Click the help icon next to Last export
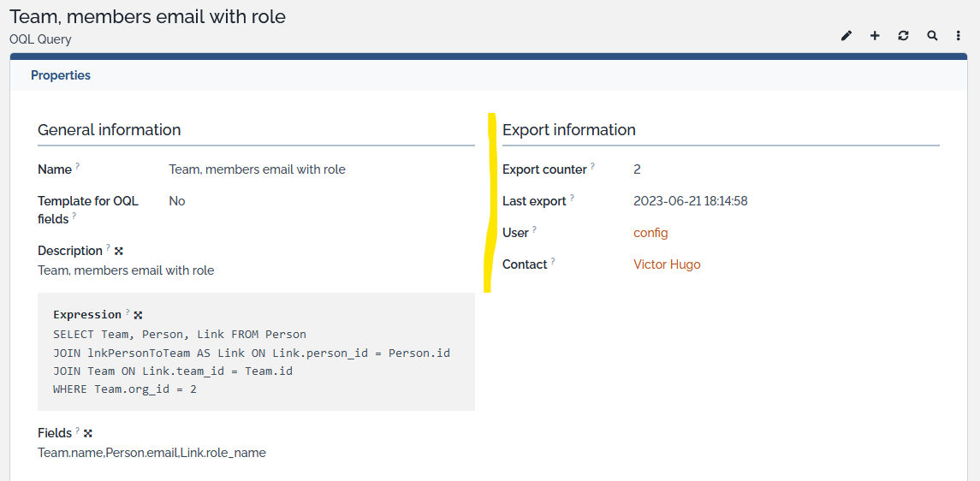This screenshot has width=980, height=481. coord(572,198)
